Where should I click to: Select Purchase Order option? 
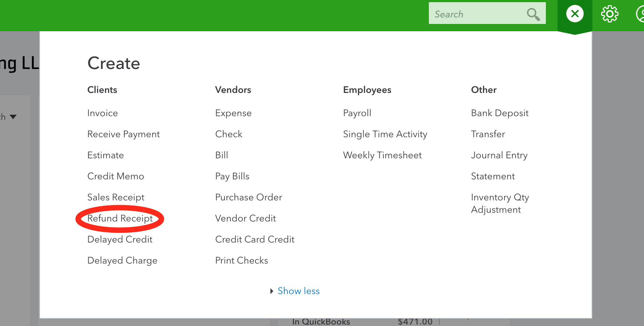pyautogui.click(x=249, y=197)
